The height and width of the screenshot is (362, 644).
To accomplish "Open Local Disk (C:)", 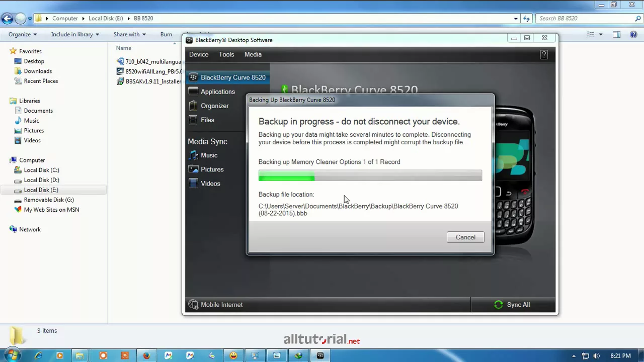I will (41, 170).
